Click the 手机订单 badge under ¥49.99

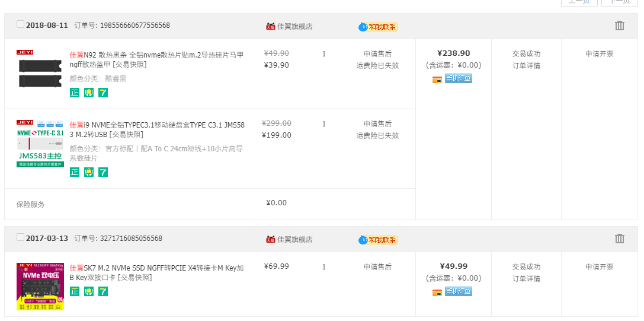pos(459,291)
